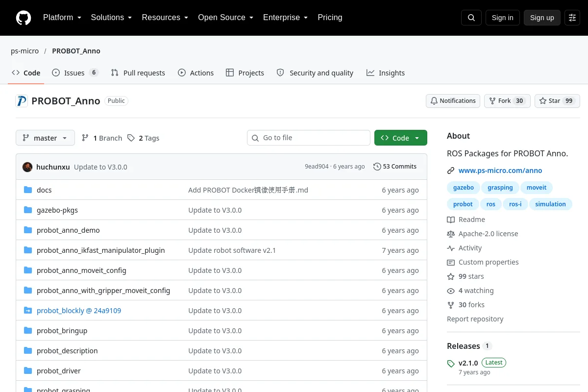Star the repository with Star button
Image resolution: width=588 pixels, height=392 pixels.
tap(557, 100)
